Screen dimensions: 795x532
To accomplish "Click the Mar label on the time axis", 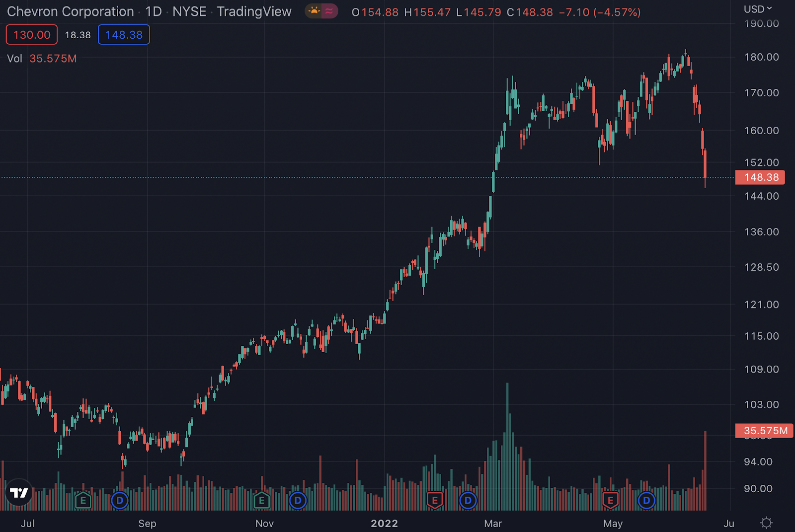I will point(493,524).
